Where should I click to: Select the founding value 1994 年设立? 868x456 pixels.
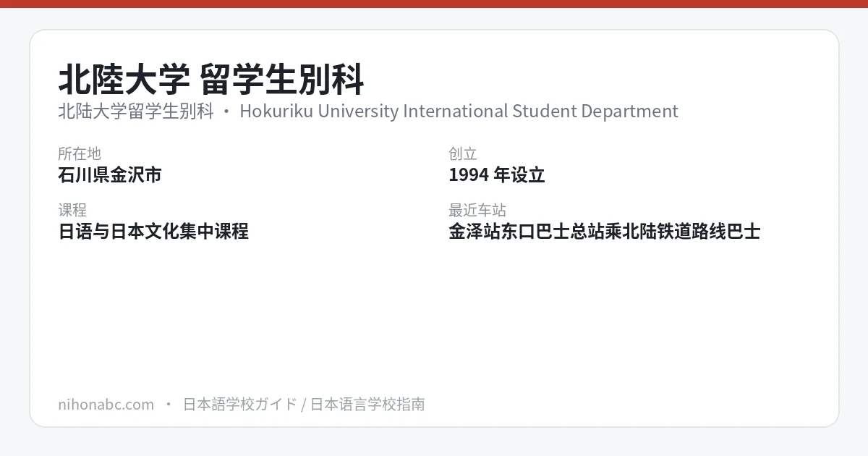click(x=497, y=174)
